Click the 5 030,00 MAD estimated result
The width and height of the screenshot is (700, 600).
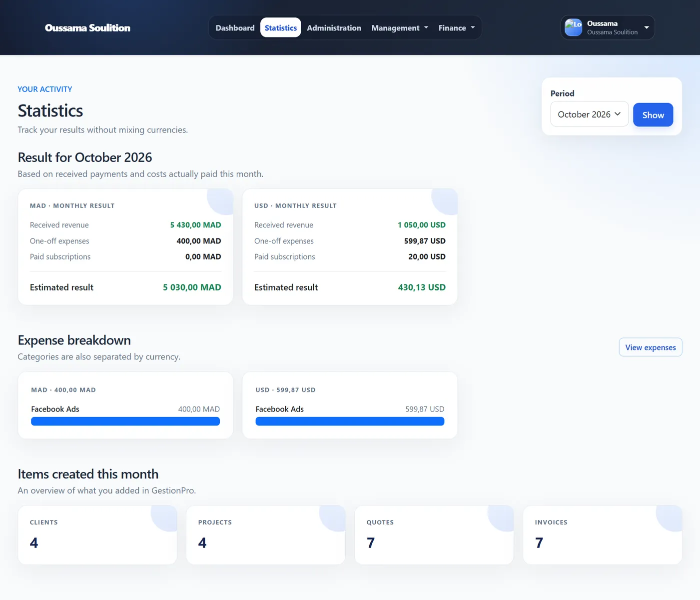point(192,287)
